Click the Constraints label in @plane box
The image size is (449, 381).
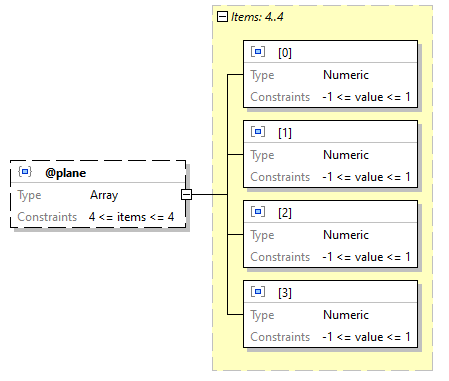pos(47,217)
